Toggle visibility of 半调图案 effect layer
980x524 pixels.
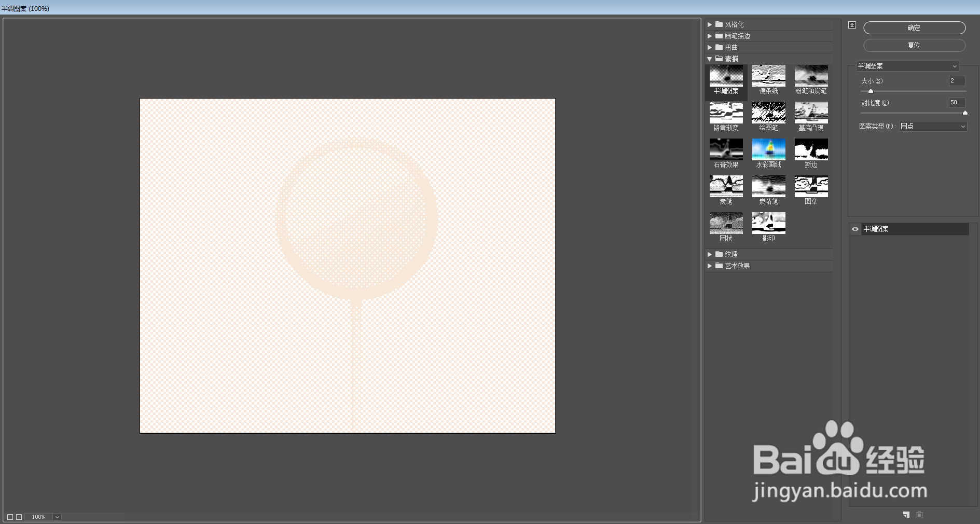point(855,229)
